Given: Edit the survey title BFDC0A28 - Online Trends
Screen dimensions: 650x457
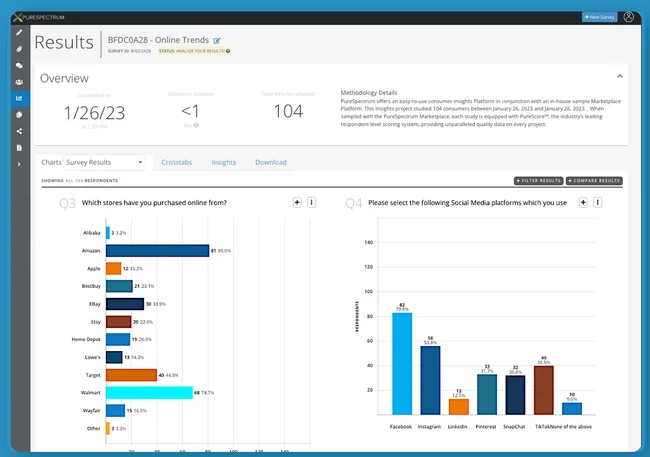Looking at the screenshot, I should tap(217, 41).
